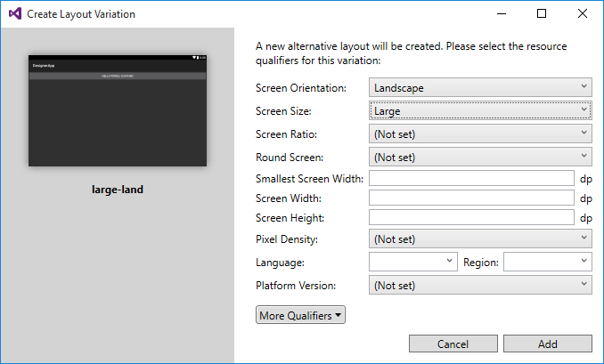Open the More Qualifiers menu button
The width and height of the screenshot is (604, 364).
(300, 315)
